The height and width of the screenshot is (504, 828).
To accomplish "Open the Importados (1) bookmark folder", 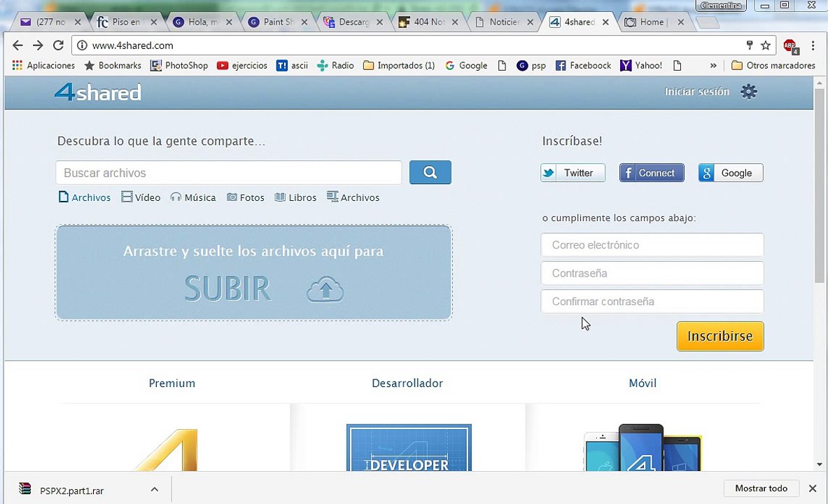I will click(399, 66).
